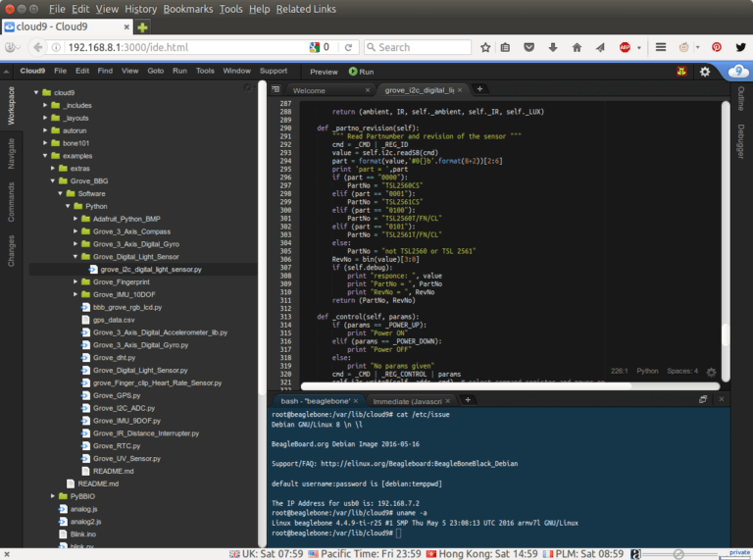Open the Firefox hamburger menu
The width and height of the screenshot is (753, 560).
(x=661, y=47)
